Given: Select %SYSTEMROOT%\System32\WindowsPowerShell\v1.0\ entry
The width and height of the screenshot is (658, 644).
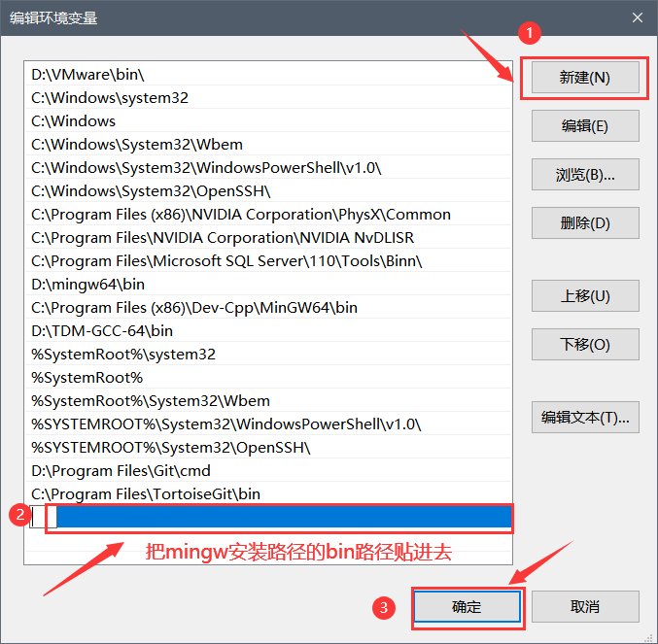Looking at the screenshot, I should point(268,424).
